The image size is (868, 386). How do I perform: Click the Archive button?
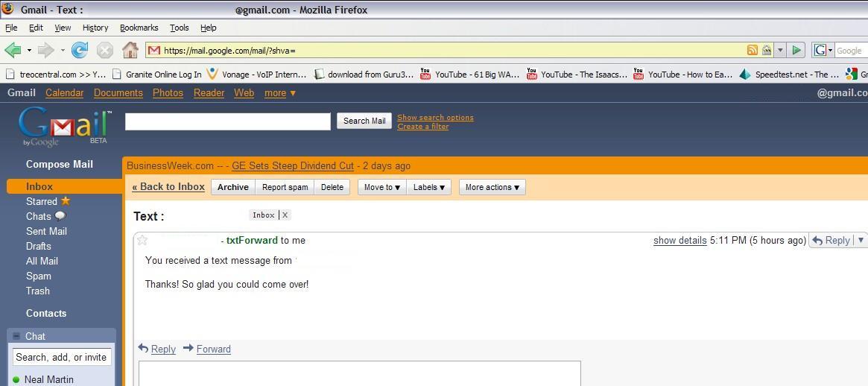click(x=232, y=187)
